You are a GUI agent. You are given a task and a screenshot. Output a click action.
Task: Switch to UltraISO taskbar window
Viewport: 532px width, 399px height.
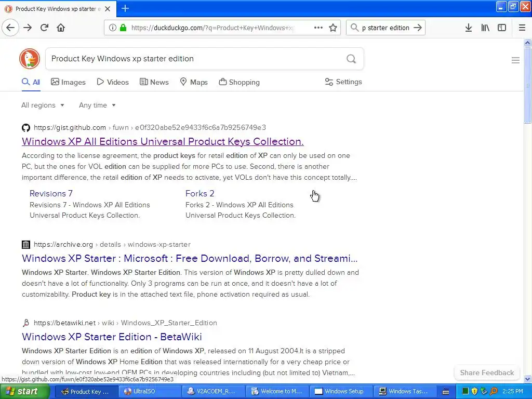click(x=151, y=391)
